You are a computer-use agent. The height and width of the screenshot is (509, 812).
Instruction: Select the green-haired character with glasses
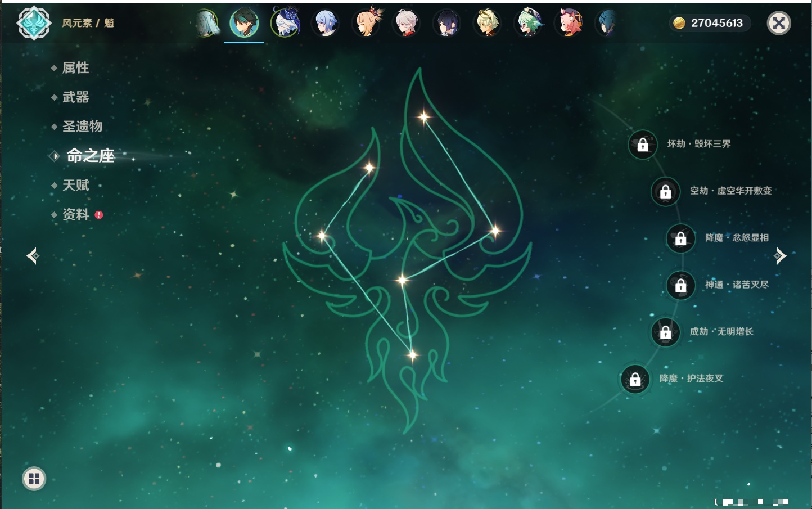click(x=529, y=23)
